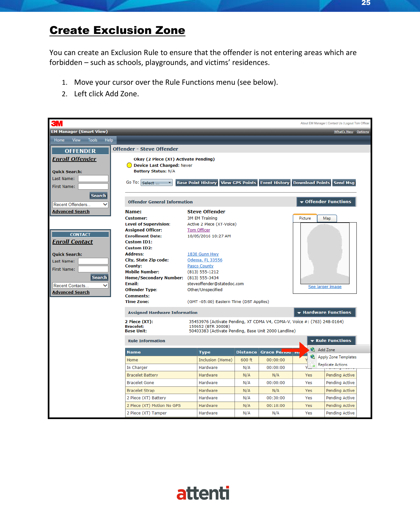The width and height of the screenshot is (420, 517).
Task: Open the Enroll Contact link
Action: [x=72, y=242]
